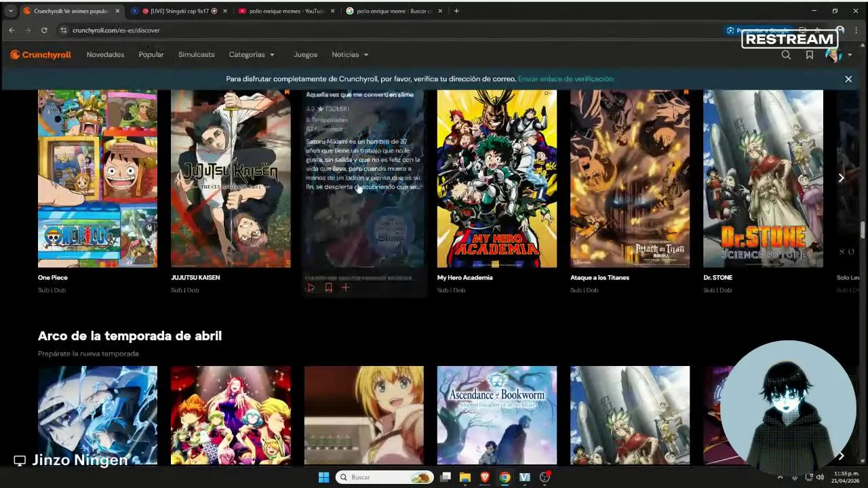Click the One Piece title text
868x488 pixels.
(x=53, y=278)
